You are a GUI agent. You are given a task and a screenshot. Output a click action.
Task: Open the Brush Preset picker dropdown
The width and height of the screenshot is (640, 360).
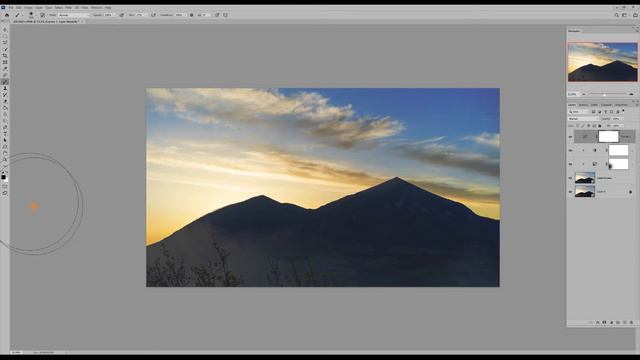tap(31, 15)
